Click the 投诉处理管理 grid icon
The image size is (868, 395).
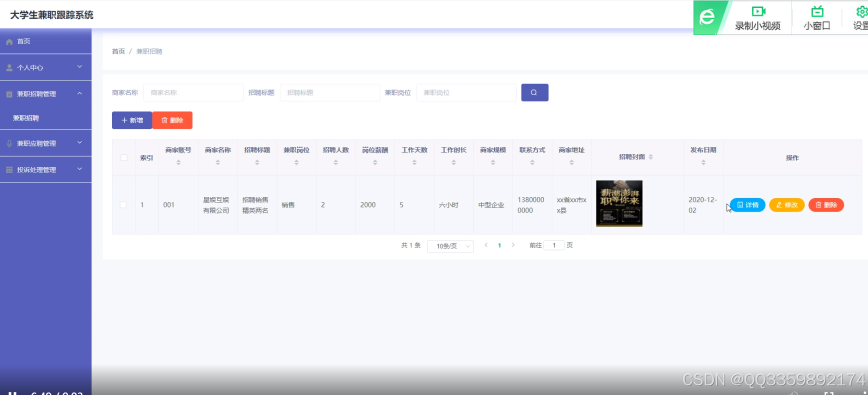click(9, 170)
